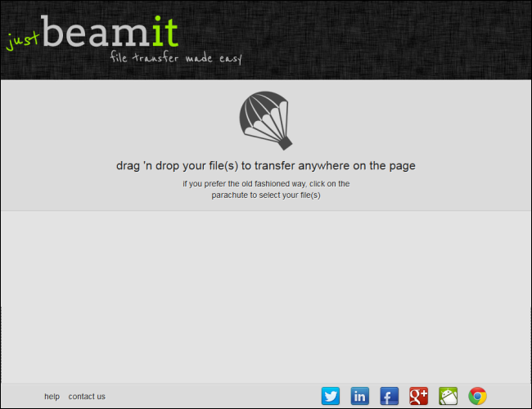Screen dimensions: 532x409
Task: Open the Android app icon
Action: pyautogui.click(x=449, y=396)
